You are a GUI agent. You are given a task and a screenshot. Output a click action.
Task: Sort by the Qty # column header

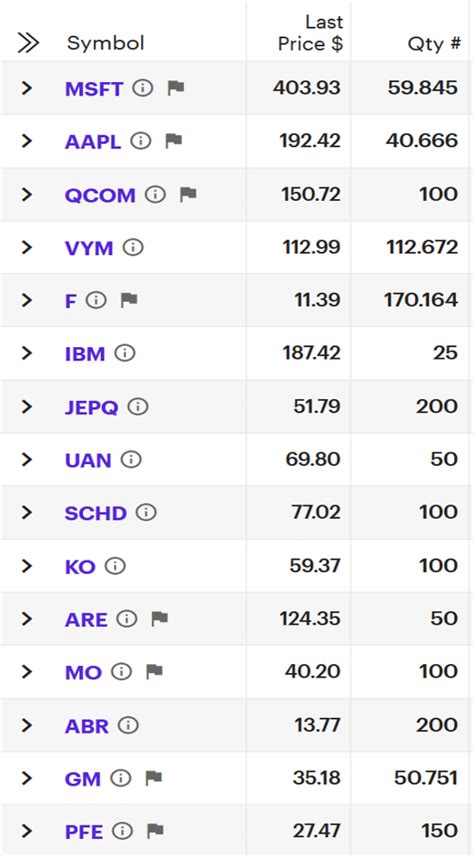(434, 44)
